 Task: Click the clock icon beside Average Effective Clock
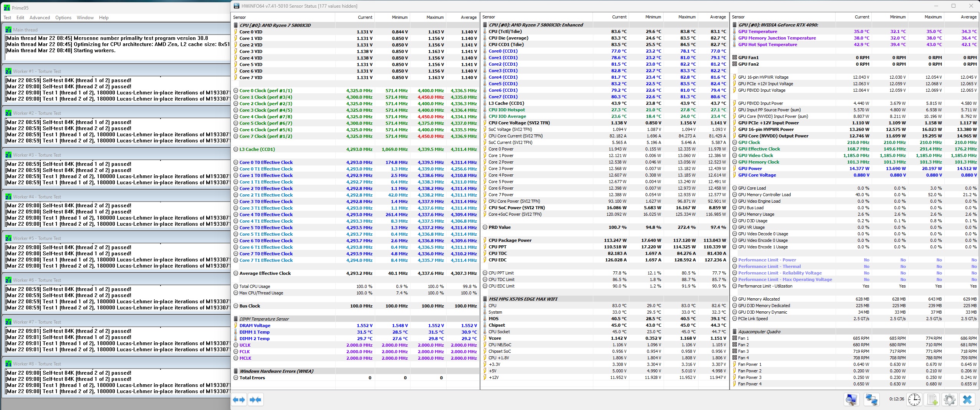click(236, 273)
